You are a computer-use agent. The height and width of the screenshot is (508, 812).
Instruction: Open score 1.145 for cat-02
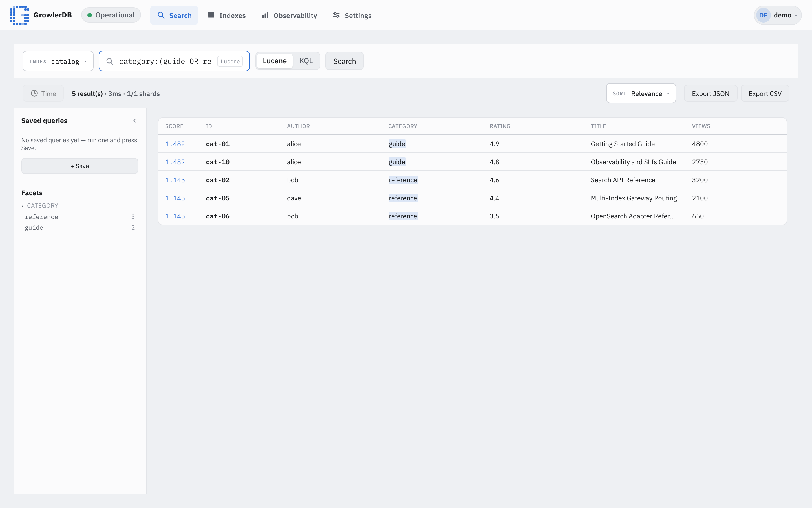(175, 180)
